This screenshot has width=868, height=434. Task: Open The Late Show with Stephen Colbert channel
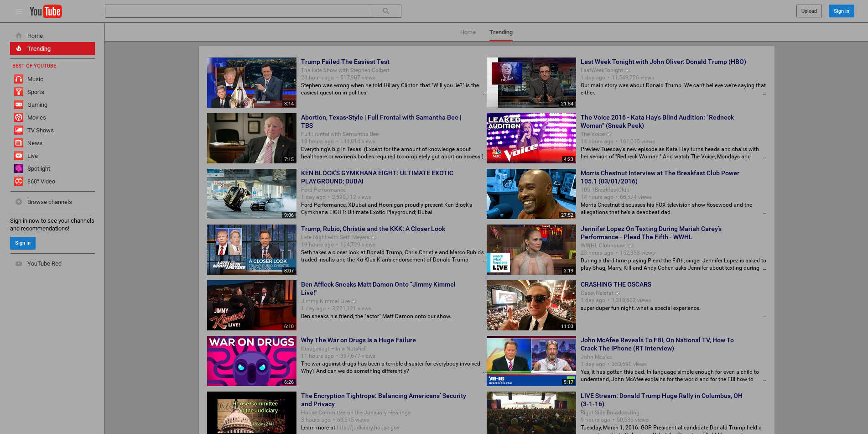click(345, 70)
